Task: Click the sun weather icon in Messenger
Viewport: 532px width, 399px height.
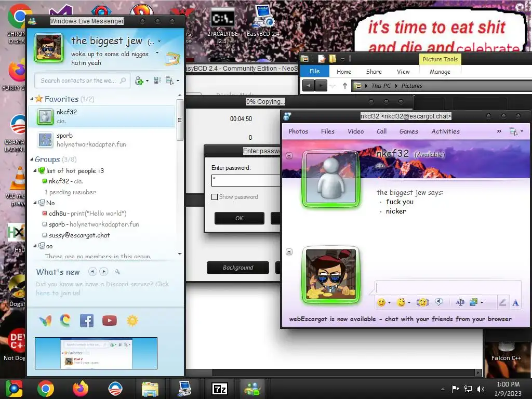Action: (x=132, y=321)
